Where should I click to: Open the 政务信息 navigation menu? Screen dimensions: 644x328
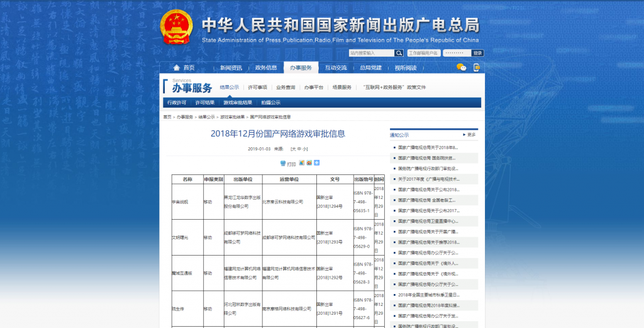[265, 68]
